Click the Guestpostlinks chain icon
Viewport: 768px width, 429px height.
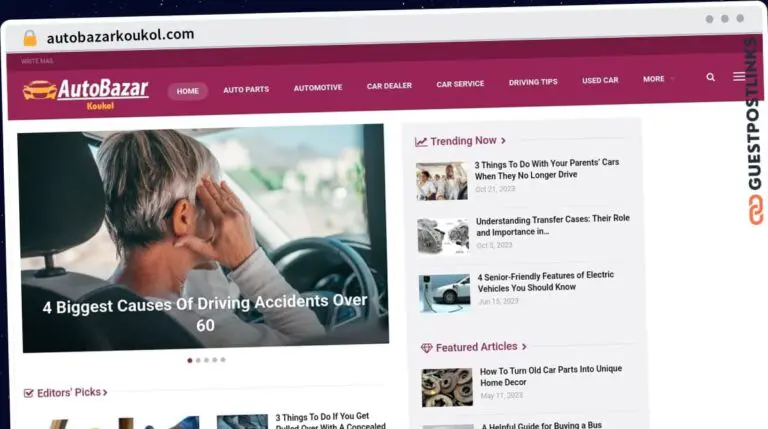click(x=756, y=210)
